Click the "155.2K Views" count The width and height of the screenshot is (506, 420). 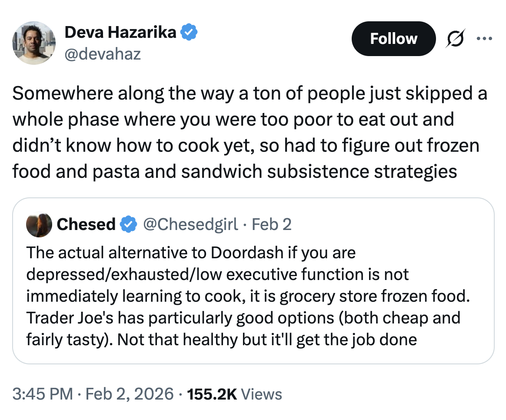234,394
